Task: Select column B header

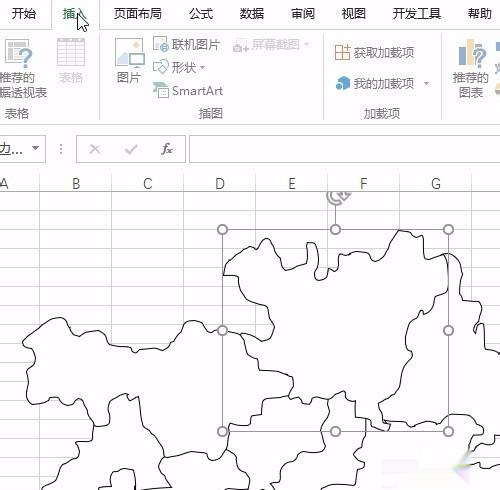Action: pyautogui.click(x=76, y=184)
